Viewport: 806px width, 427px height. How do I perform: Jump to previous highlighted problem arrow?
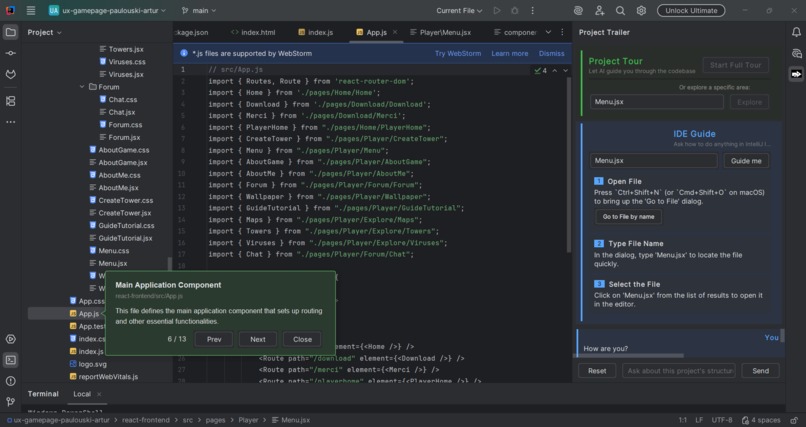[x=555, y=70]
